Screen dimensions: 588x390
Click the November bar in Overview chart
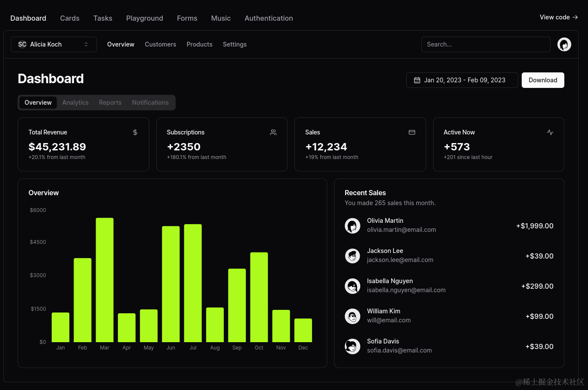[281, 326]
